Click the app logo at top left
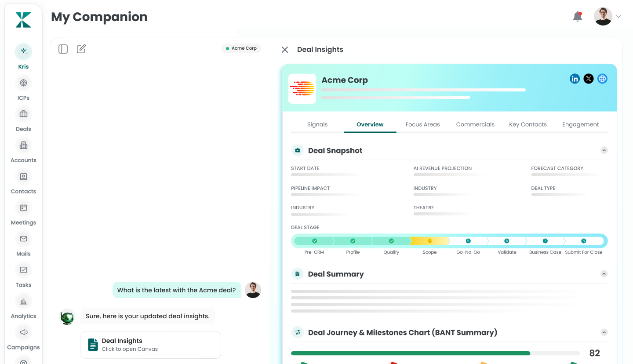This screenshot has width=633, height=364. [23, 20]
